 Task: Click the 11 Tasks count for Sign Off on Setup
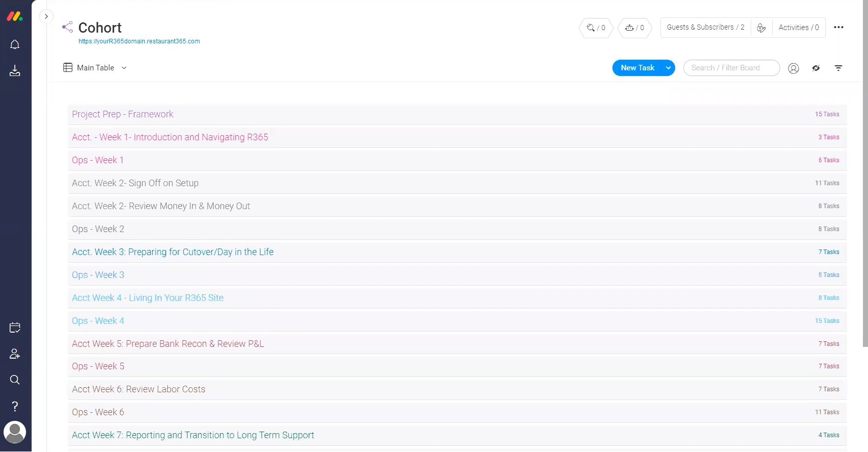tap(827, 183)
